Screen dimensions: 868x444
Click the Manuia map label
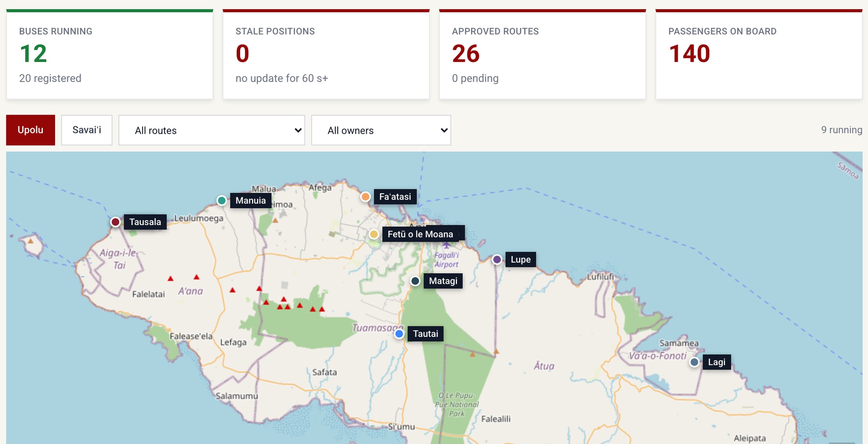click(250, 200)
